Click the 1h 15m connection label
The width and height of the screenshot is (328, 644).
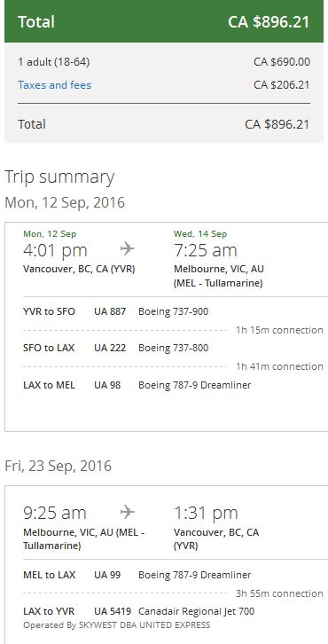(x=279, y=330)
